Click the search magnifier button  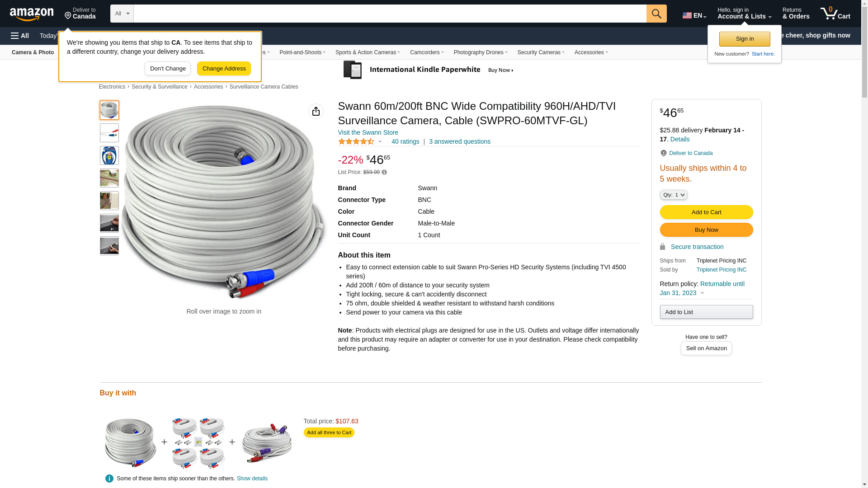pos(656,14)
